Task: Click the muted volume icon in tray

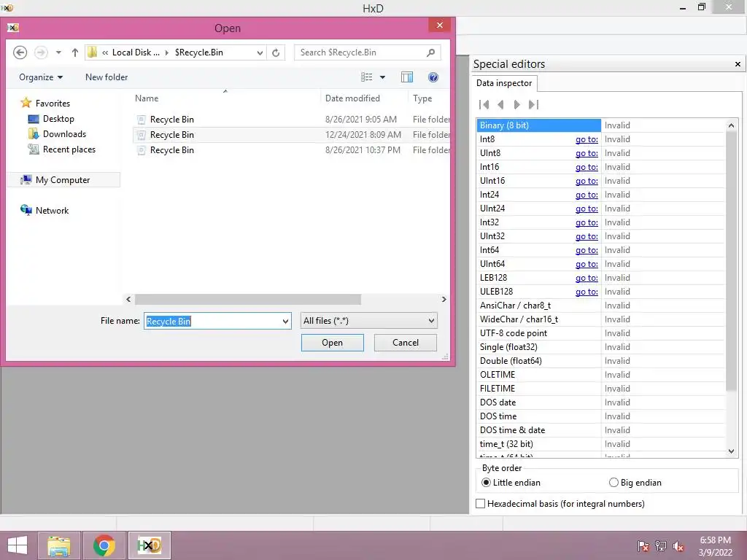Action: point(678,546)
